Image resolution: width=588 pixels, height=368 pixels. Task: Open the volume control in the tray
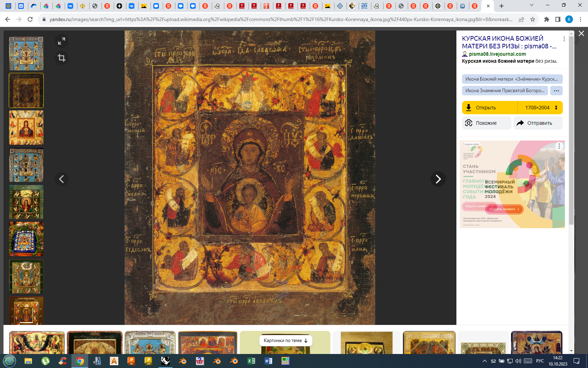518,361
